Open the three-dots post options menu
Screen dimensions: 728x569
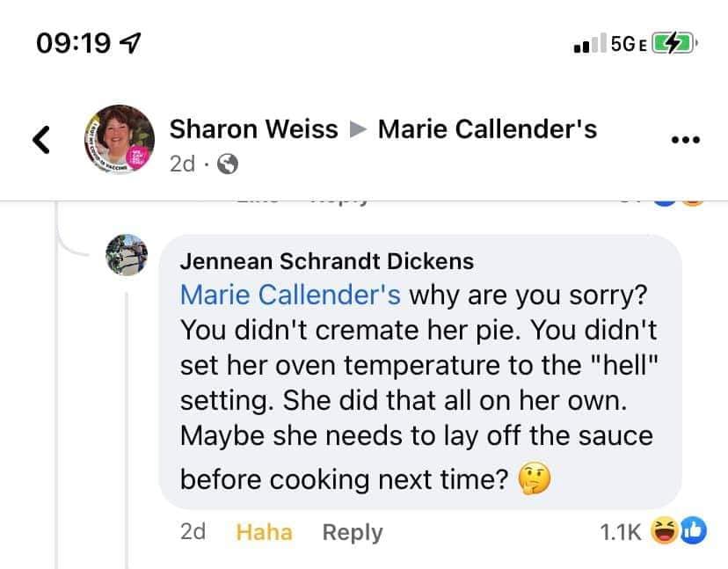point(684,139)
